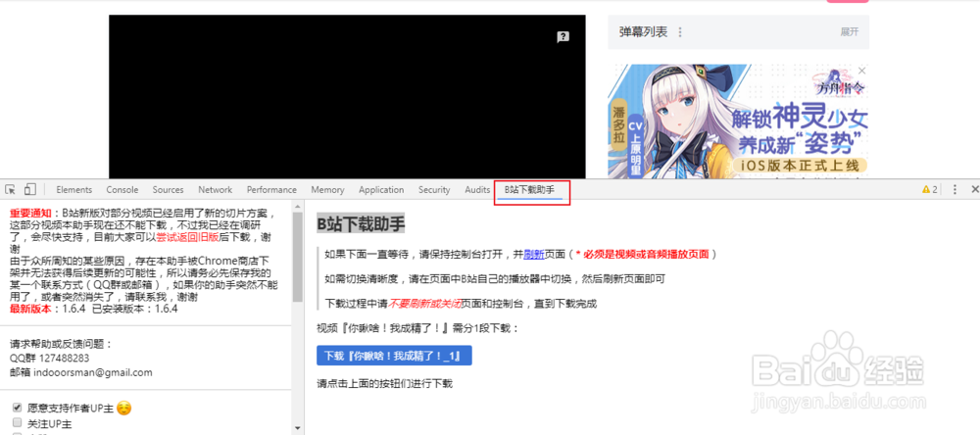
Task: Switch to the Network tab
Action: 215,190
